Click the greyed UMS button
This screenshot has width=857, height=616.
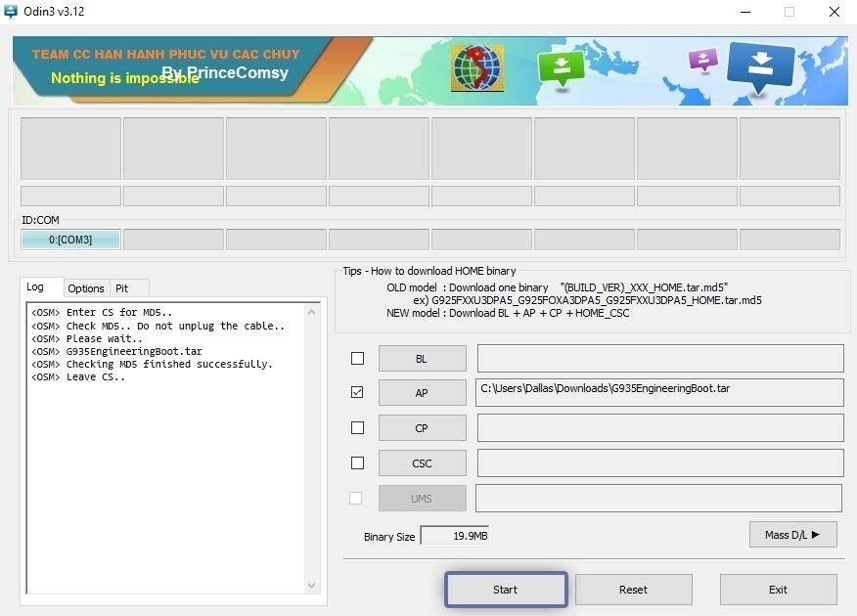coord(423,498)
